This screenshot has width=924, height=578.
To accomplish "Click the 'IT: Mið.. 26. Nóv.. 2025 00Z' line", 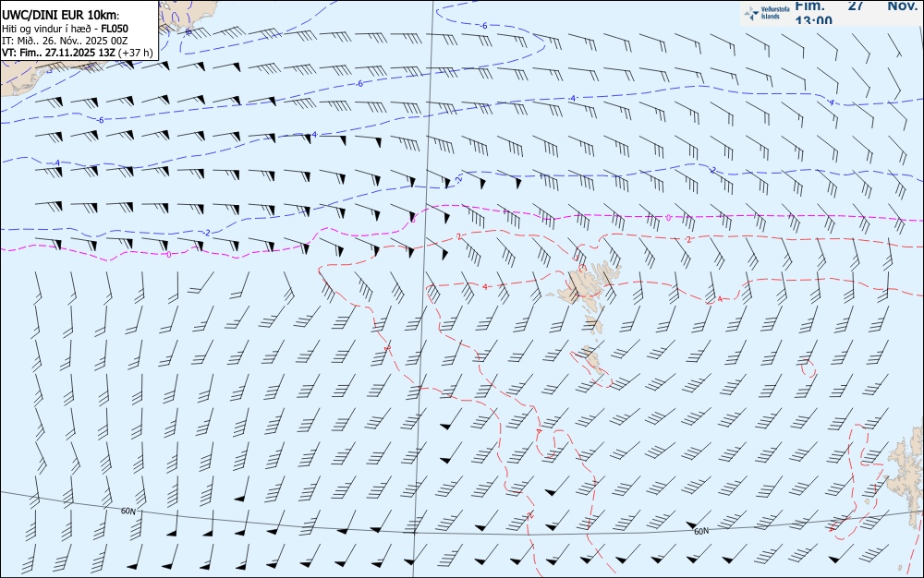I will [x=65, y=41].
